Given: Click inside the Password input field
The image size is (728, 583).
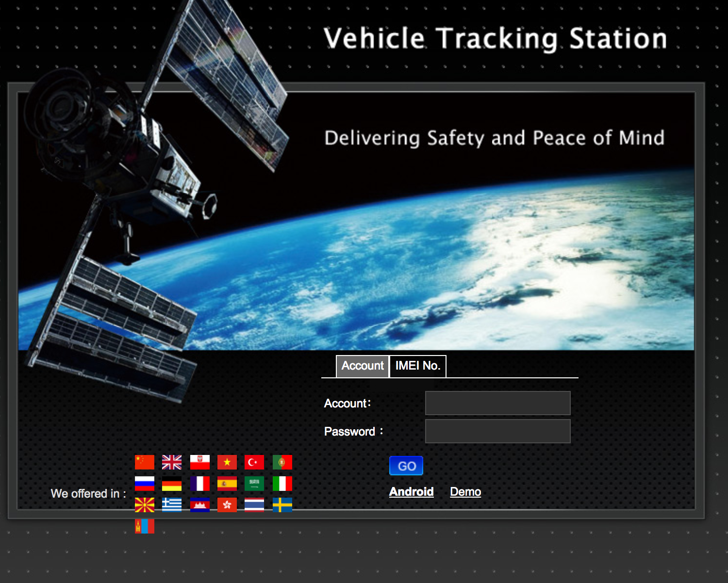Looking at the screenshot, I should [x=497, y=431].
